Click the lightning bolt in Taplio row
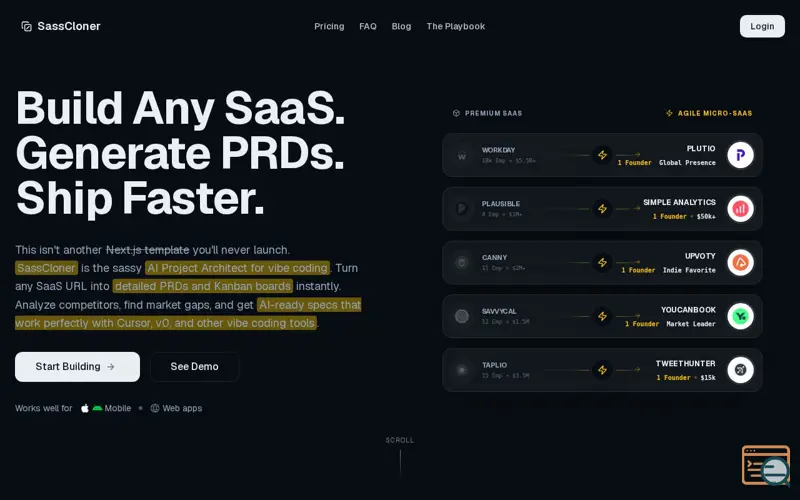The image size is (800, 500). click(x=603, y=369)
